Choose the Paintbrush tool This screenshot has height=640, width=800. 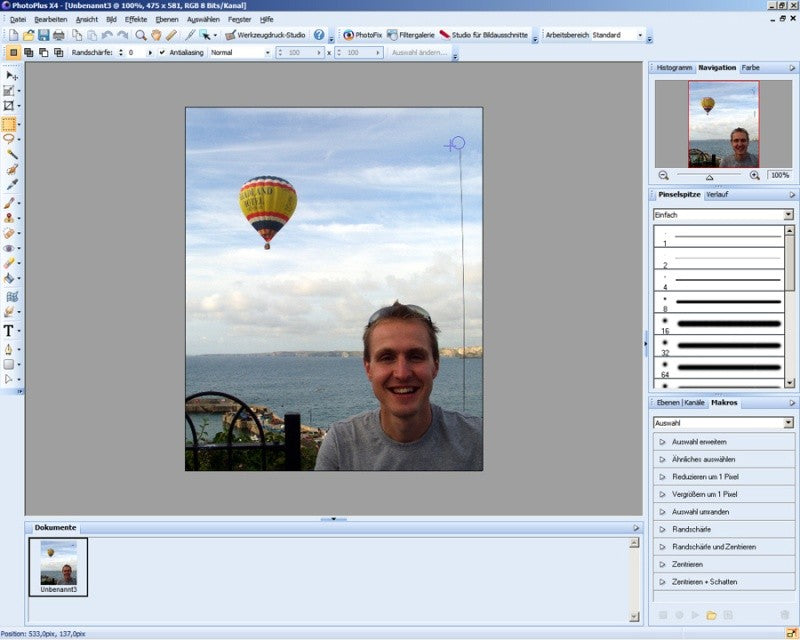pyautogui.click(x=9, y=203)
